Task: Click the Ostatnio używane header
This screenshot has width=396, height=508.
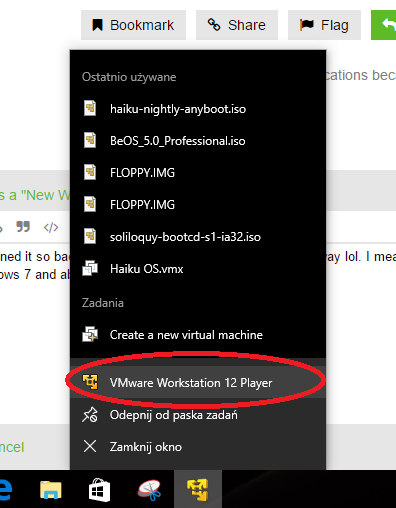Action: click(x=129, y=77)
